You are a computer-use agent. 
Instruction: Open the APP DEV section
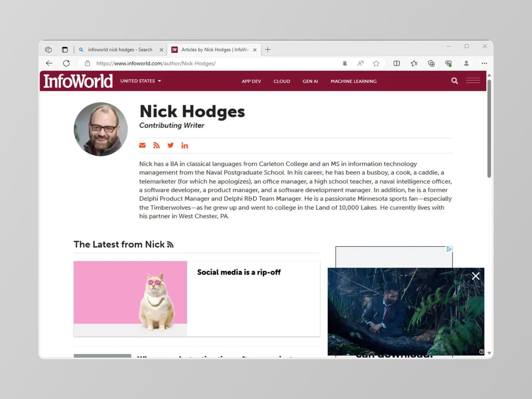tap(251, 81)
